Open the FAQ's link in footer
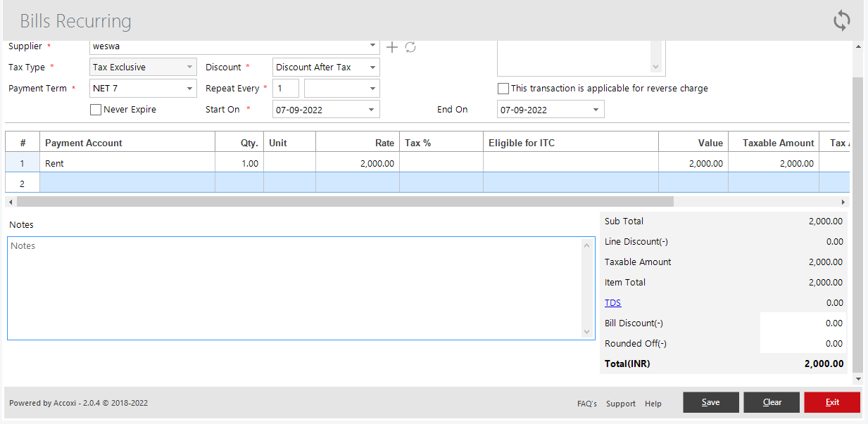This screenshot has height=424, width=868. pos(586,404)
